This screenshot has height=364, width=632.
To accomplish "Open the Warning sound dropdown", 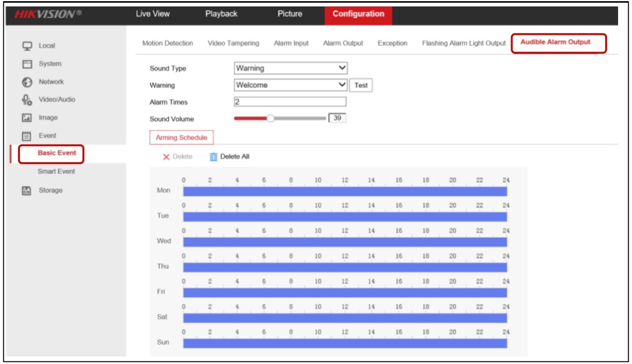I will (x=290, y=85).
